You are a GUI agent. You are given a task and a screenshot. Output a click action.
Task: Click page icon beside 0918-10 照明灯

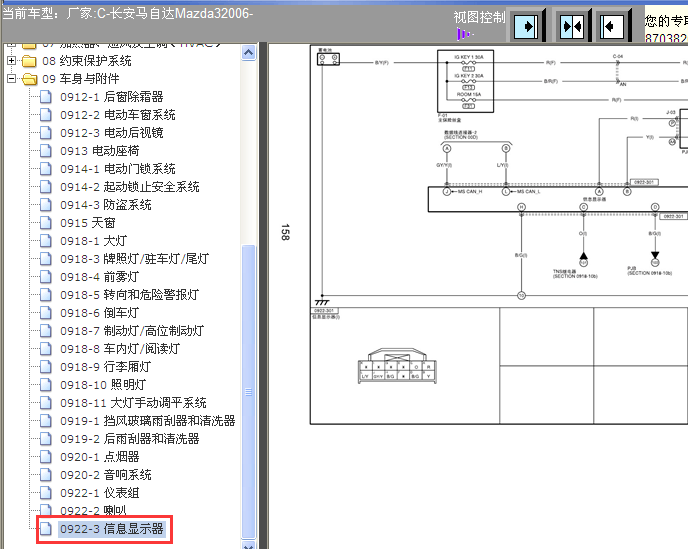(46, 385)
